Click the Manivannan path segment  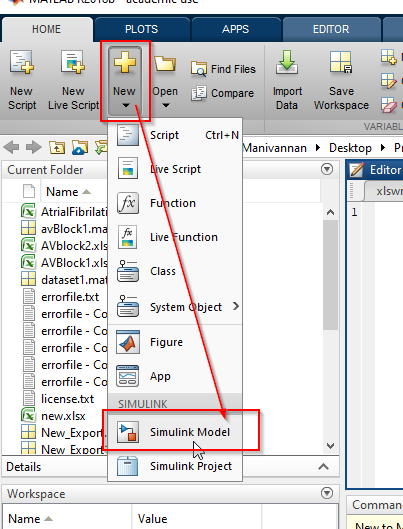[274, 148]
